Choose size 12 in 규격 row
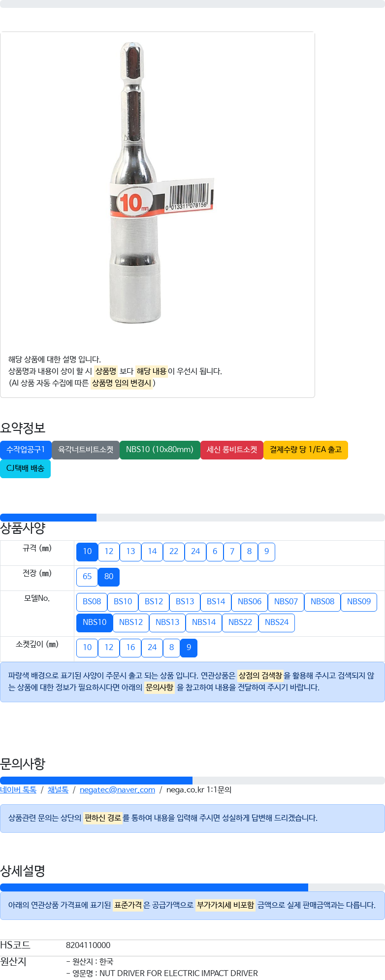385x980 pixels. [109, 552]
